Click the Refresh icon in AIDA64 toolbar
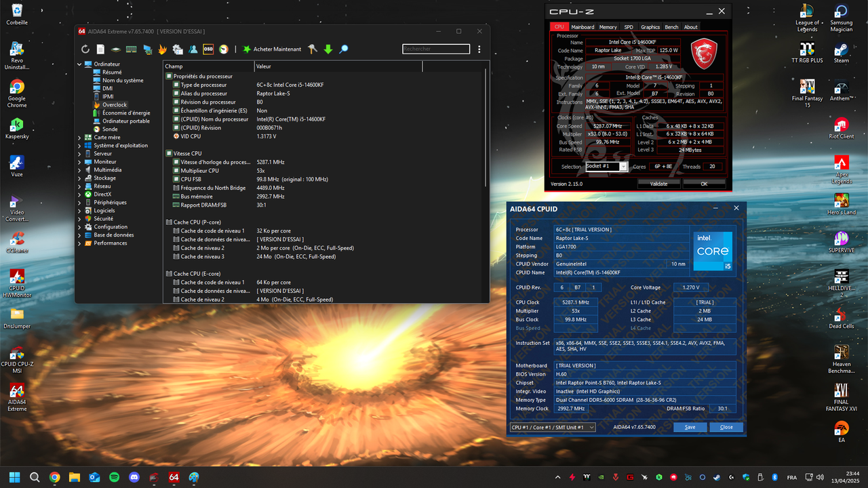Viewport: 868px width, 488px height. click(x=85, y=49)
